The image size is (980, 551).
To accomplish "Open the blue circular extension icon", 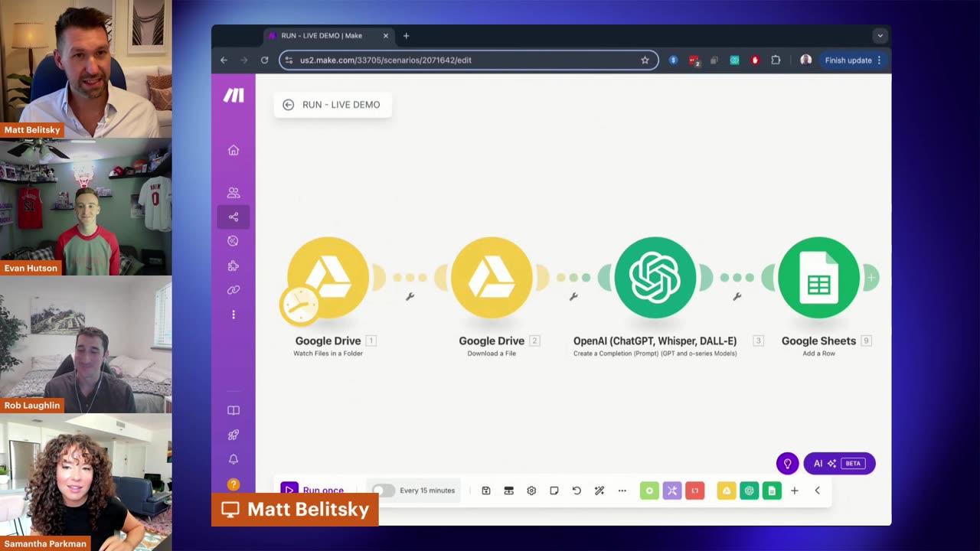I will click(673, 60).
